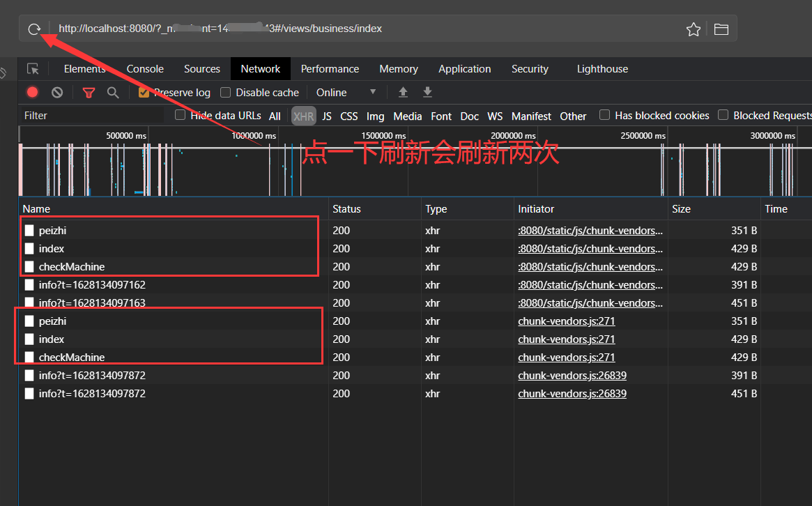Open the chunk-vendors.js:26839 initiator link
The image size is (812, 506).
coord(572,376)
